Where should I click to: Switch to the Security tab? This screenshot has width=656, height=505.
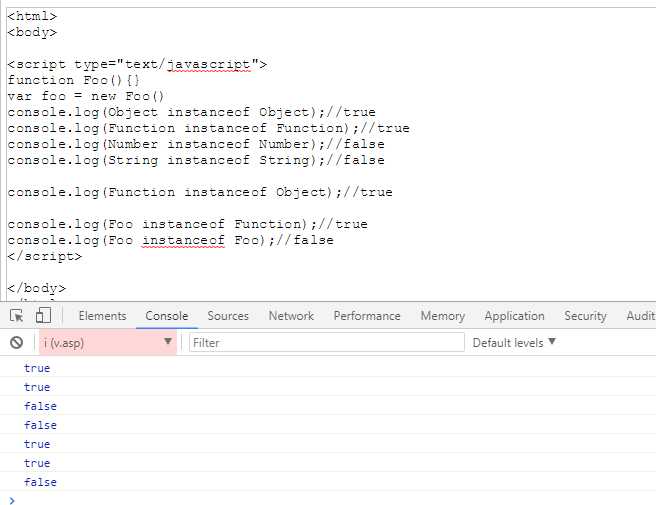pos(585,316)
